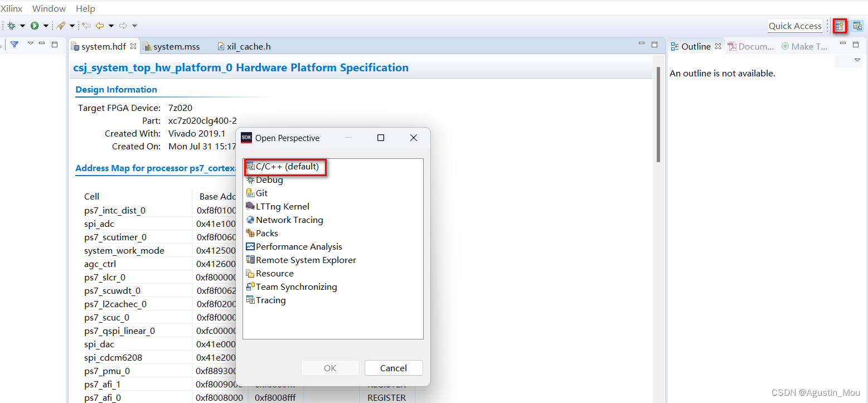Open the Run configurations dropdown arrow
This screenshot has width=868, height=403.
[x=46, y=26]
